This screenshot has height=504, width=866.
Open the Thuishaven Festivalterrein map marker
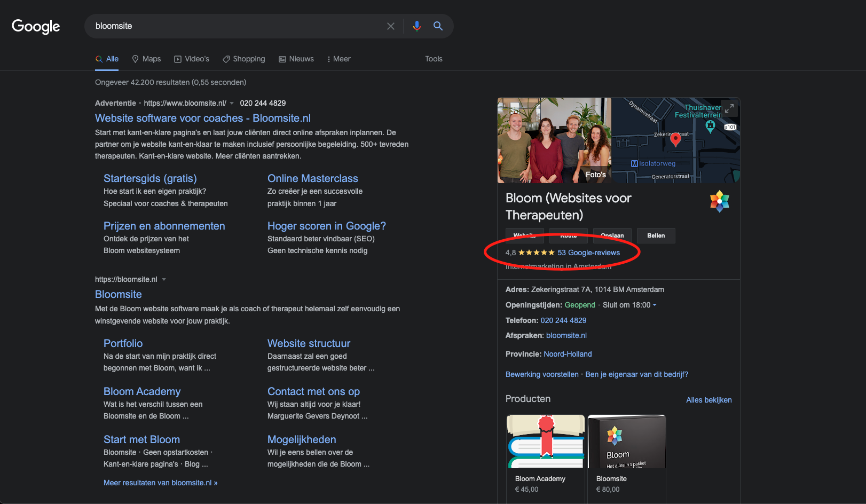710,126
